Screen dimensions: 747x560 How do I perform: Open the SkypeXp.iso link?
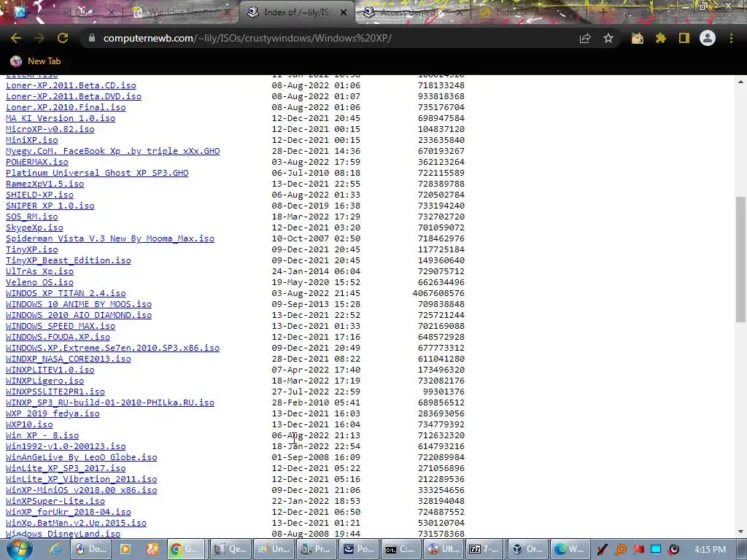pos(34,227)
